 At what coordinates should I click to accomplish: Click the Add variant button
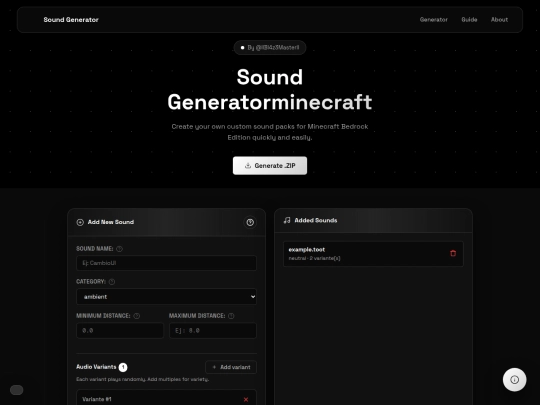231,367
